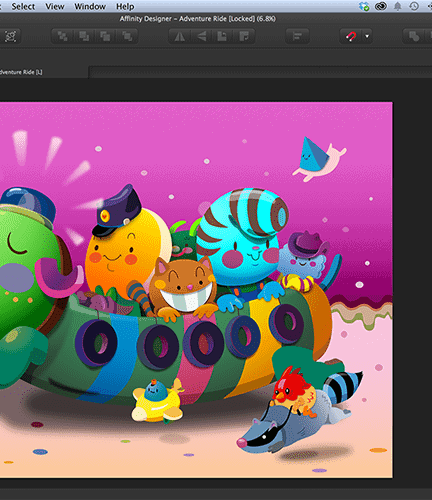Flip selection horizontally
Screen dimensions: 432x500
click(x=180, y=36)
